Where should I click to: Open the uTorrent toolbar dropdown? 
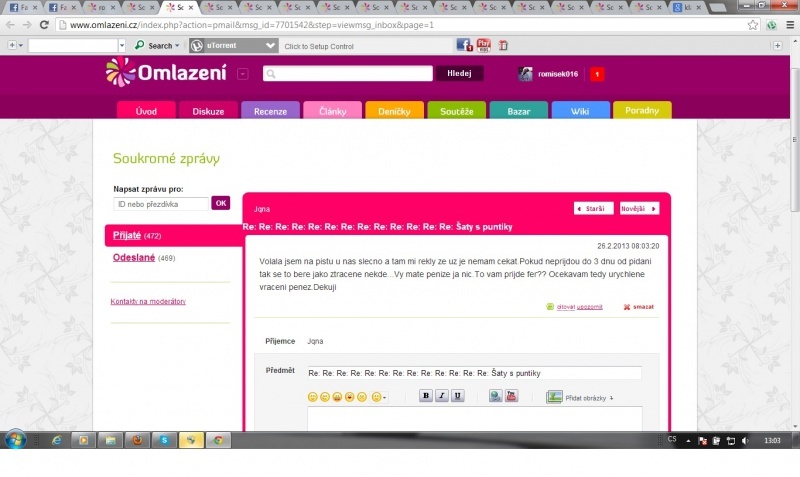(270, 46)
